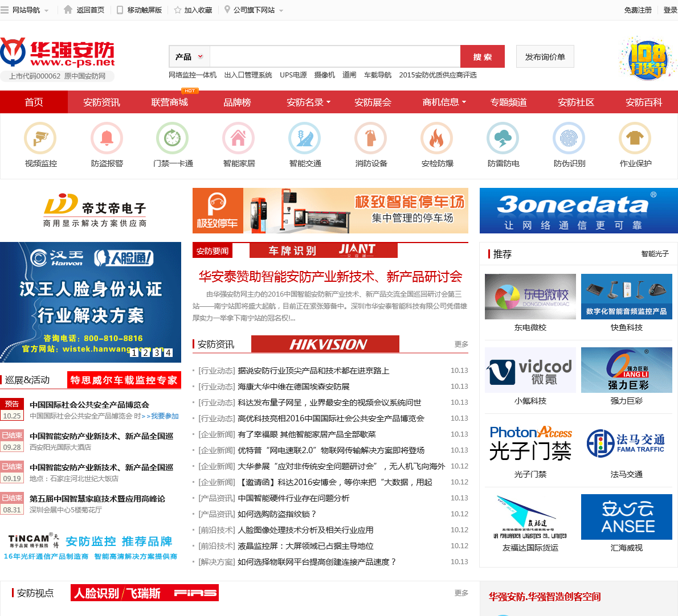Expand the 公司旗下网站 dropdown arrow
678x616 pixels.
281,10
